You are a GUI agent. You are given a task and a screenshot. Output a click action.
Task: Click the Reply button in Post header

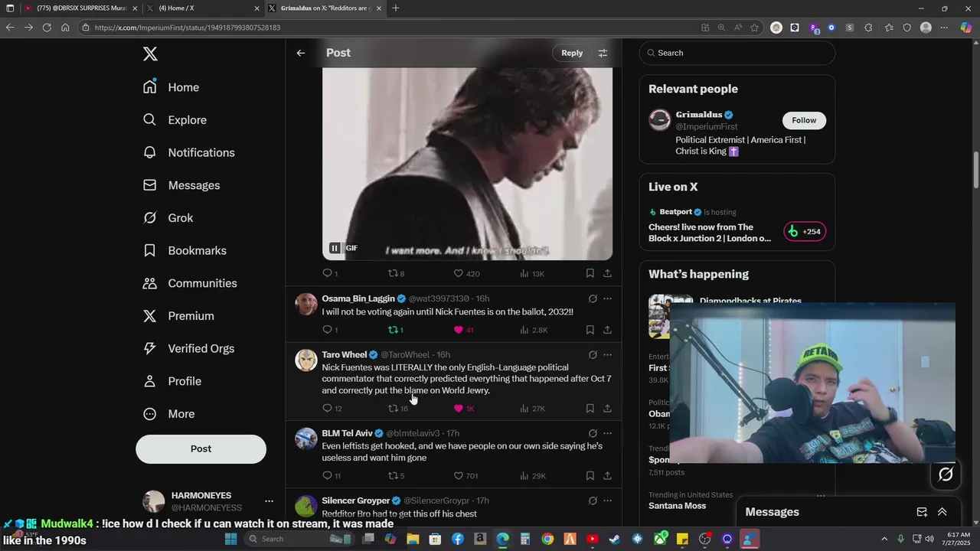572,53
